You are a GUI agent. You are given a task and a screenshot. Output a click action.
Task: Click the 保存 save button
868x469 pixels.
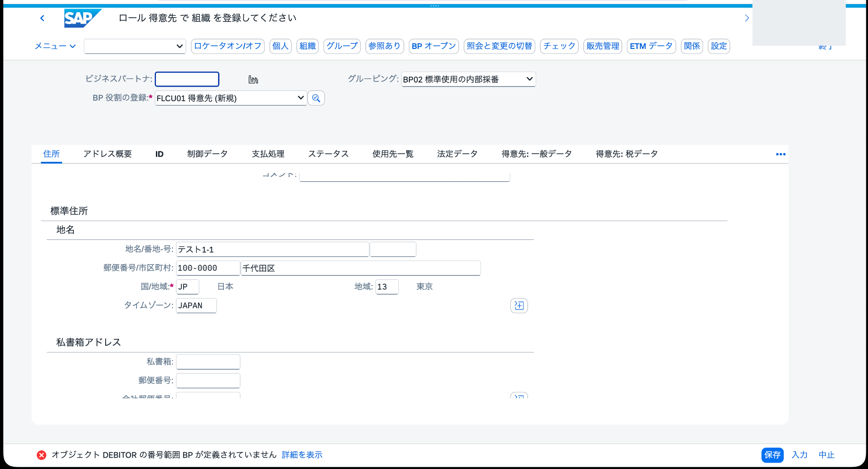coord(772,455)
